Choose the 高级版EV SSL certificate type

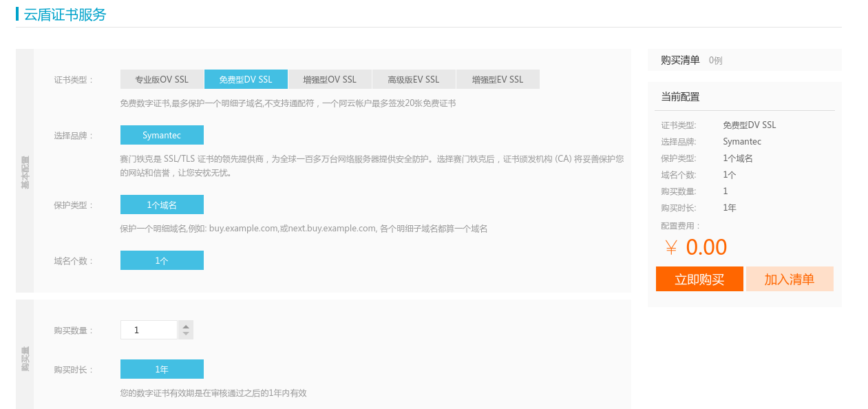pyautogui.click(x=413, y=78)
